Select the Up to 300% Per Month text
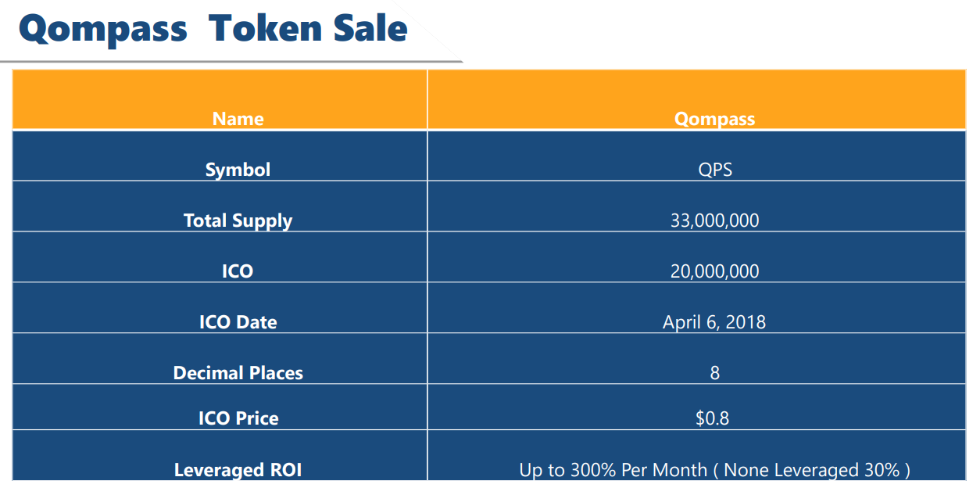 [613, 470]
